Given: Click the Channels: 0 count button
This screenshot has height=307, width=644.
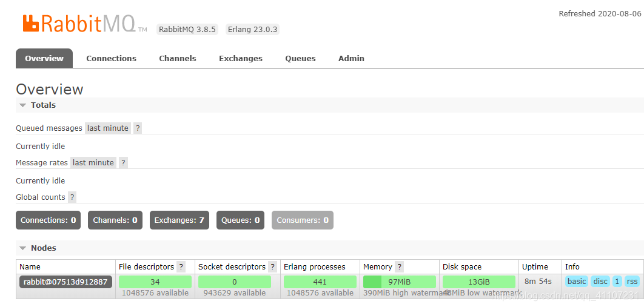Looking at the screenshot, I should 115,220.
